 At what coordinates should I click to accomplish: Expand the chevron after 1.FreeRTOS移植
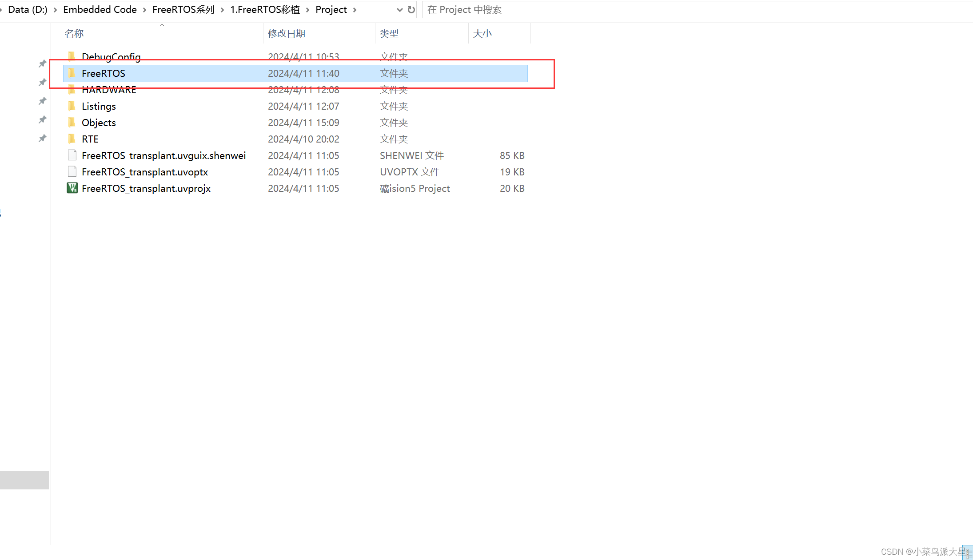(307, 10)
